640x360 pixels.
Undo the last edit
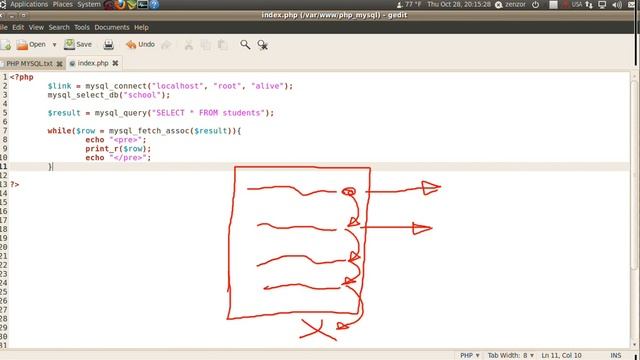coord(140,44)
